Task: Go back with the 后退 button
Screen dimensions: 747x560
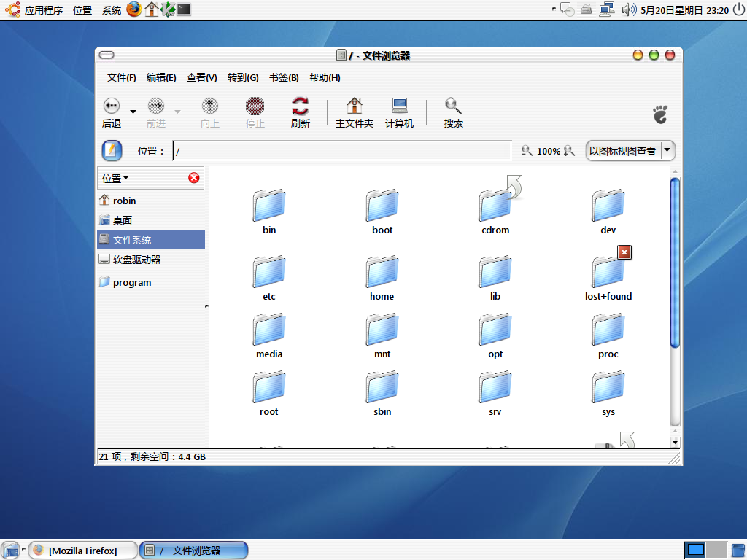Action: 112,113
